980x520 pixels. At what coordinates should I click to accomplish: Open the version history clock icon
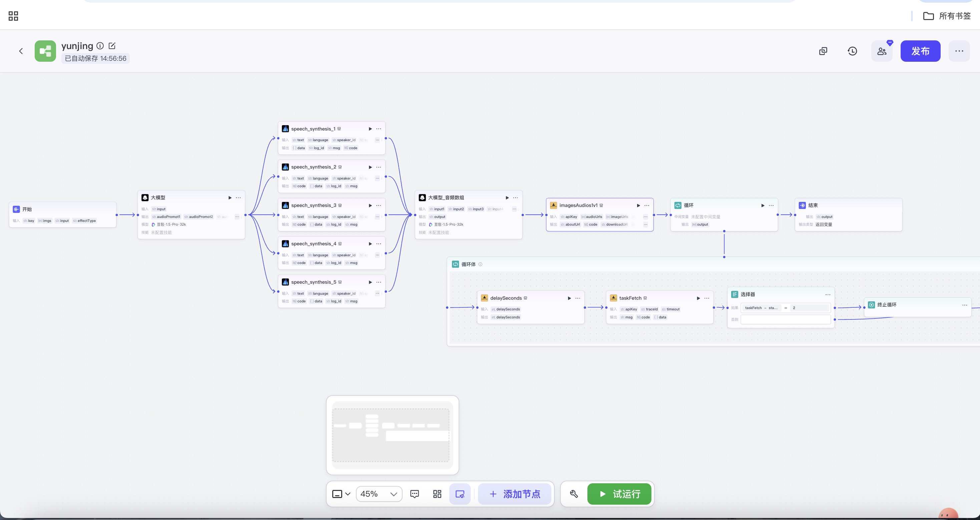pyautogui.click(x=852, y=51)
